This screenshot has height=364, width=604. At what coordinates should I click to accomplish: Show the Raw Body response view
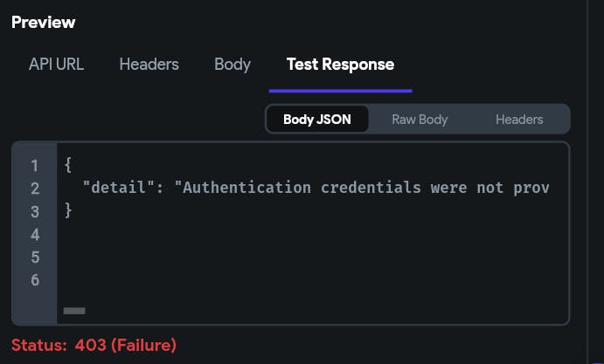pyautogui.click(x=420, y=120)
